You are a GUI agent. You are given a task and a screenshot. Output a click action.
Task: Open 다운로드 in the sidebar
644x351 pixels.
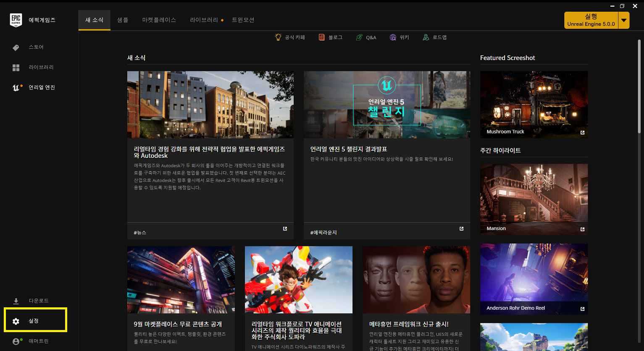tap(39, 301)
